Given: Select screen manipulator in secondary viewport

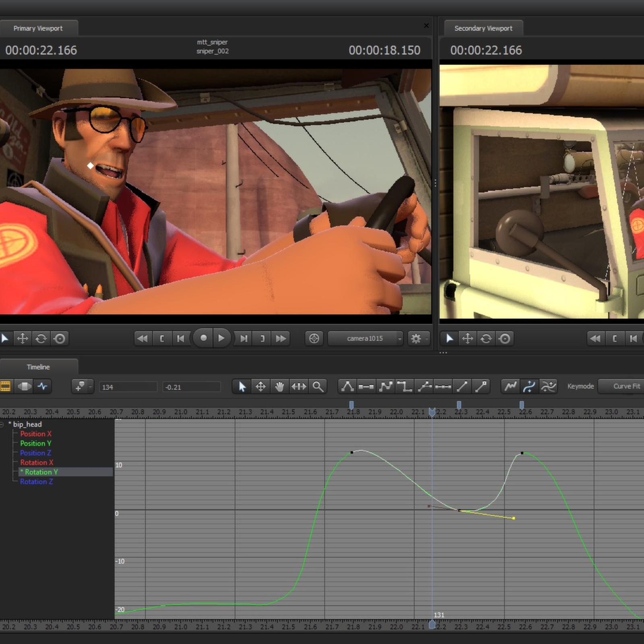Looking at the screenshot, I should pos(505,339).
